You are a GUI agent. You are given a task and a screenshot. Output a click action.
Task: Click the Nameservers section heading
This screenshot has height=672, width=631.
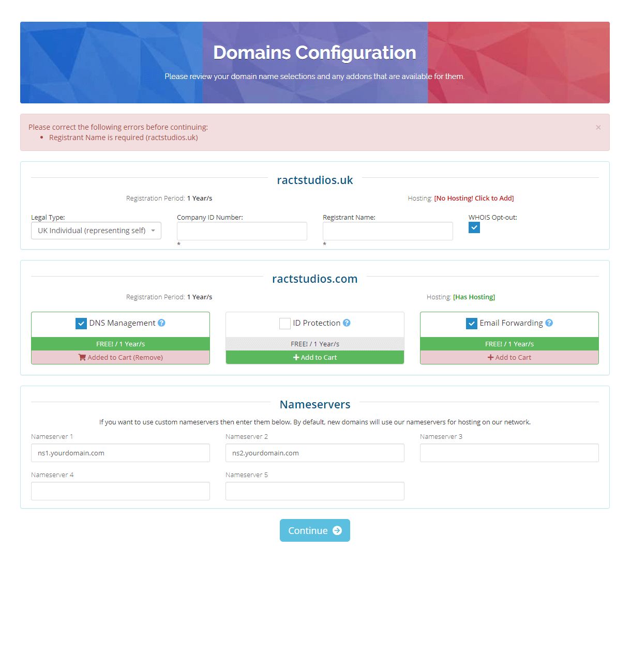click(315, 404)
